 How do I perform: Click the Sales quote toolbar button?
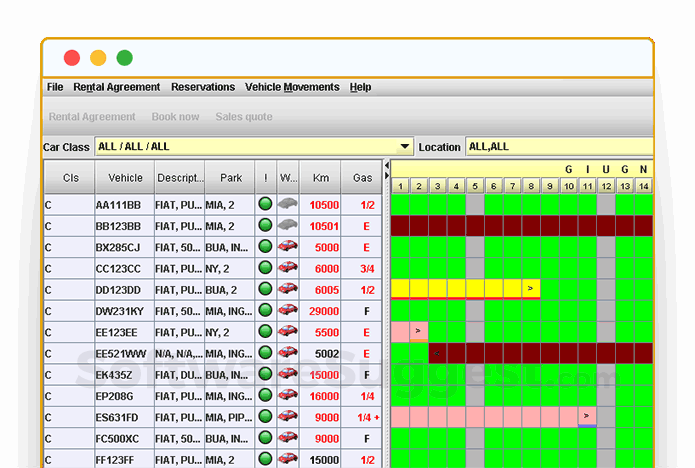click(244, 117)
